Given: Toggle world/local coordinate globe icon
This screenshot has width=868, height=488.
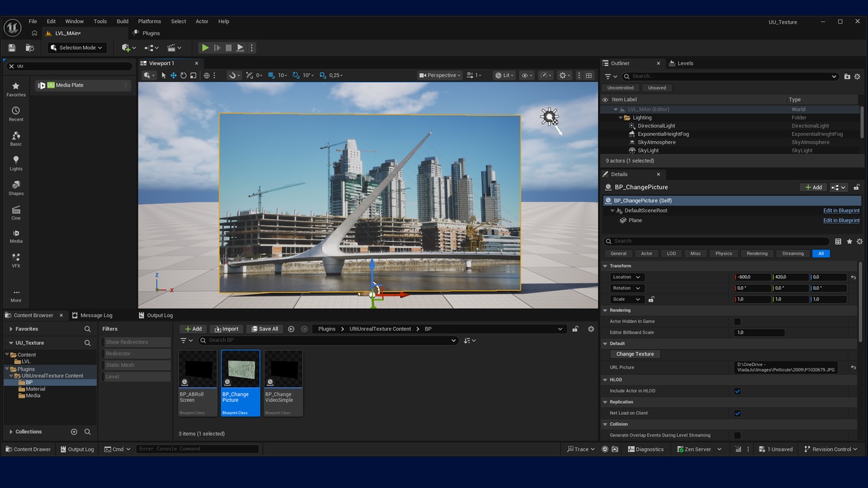Looking at the screenshot, I should pyautogui.click(x=207, y=75).
